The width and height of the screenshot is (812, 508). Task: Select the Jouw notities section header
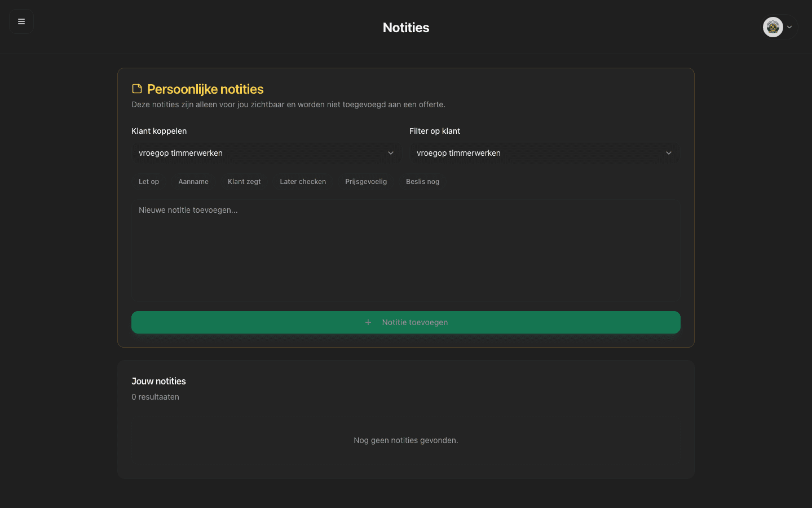coord(158,381)
